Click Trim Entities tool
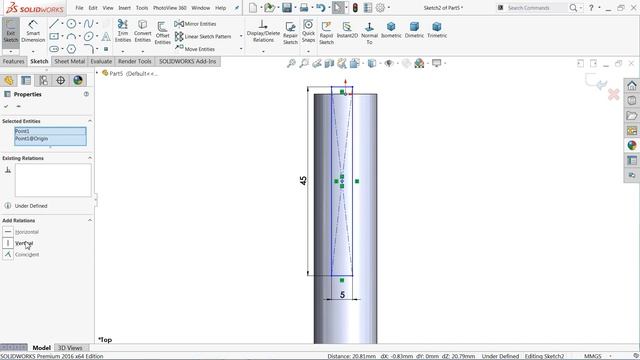This screenshot has height=360, width=640. coord(122,31)
